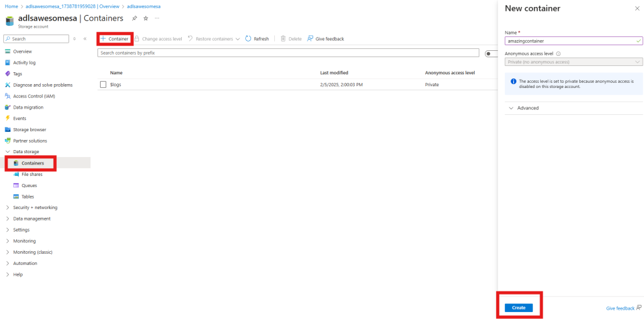Expand the Data management section
Viewport: 644px width, 319px height.
8,219
